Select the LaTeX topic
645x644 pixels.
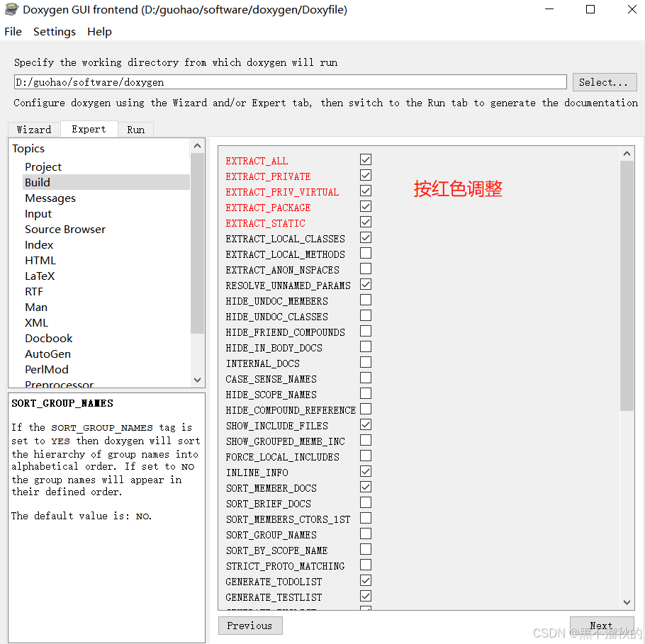click(x=40, y=276)
